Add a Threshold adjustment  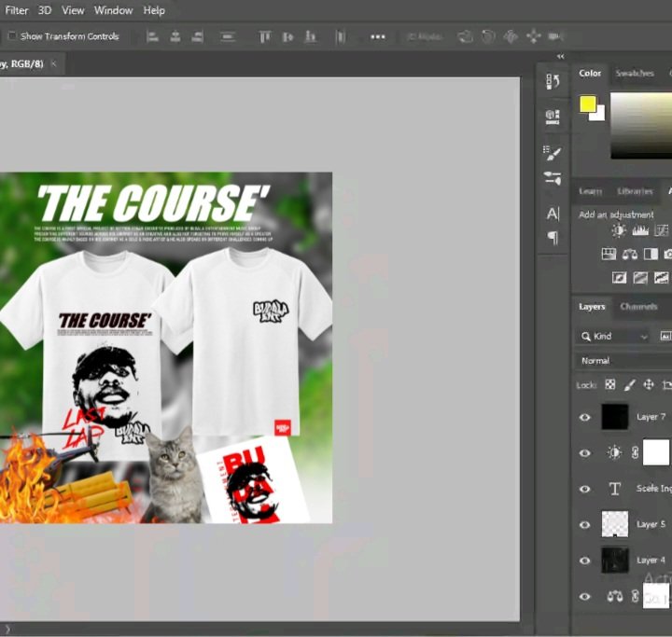(x=662, y=278)
